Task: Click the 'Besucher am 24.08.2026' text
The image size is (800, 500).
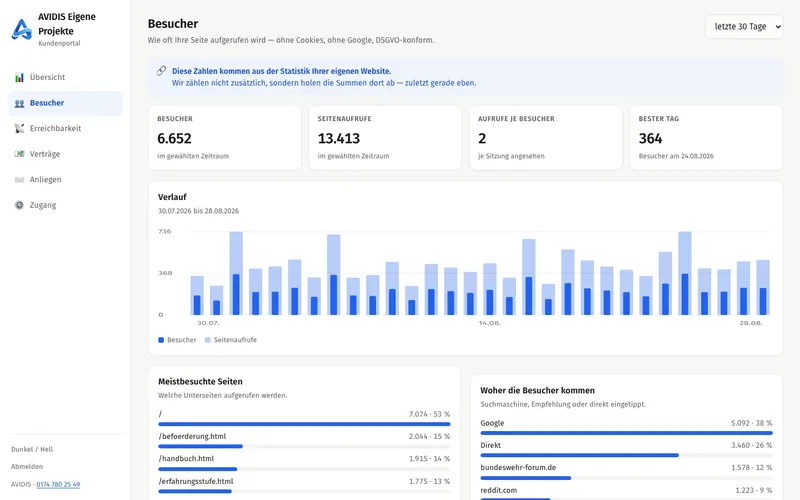Action: click(676, 156)
